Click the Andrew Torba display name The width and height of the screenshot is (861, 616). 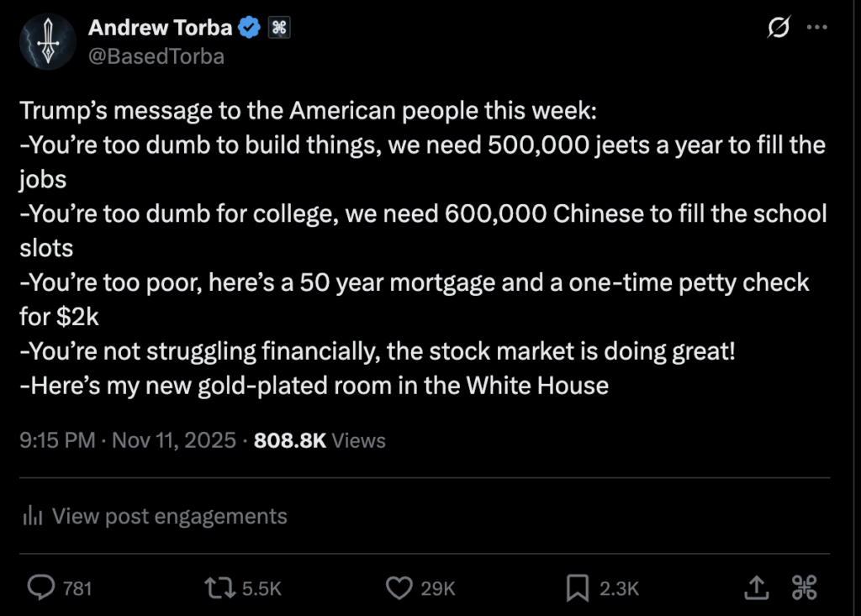160,28
